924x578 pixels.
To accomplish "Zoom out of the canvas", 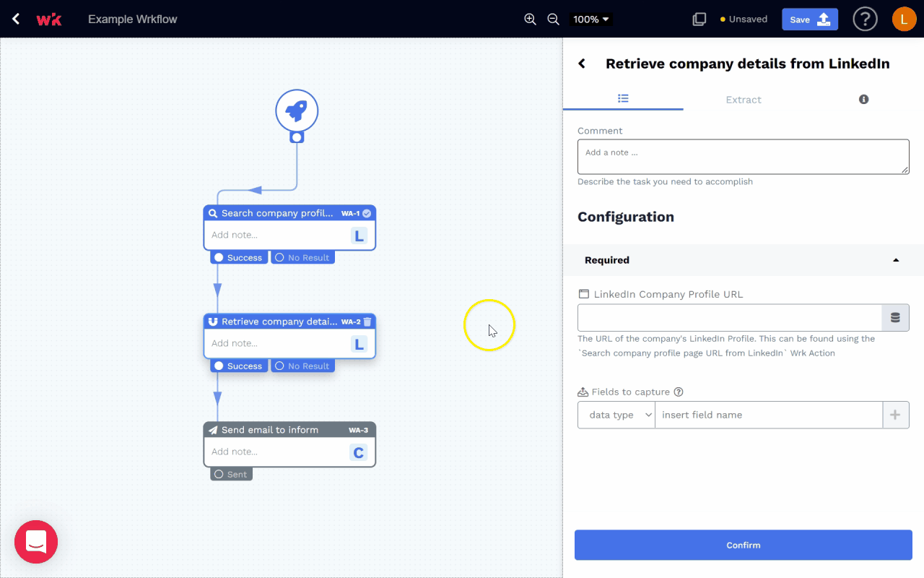I will click(x=554, y=20).
